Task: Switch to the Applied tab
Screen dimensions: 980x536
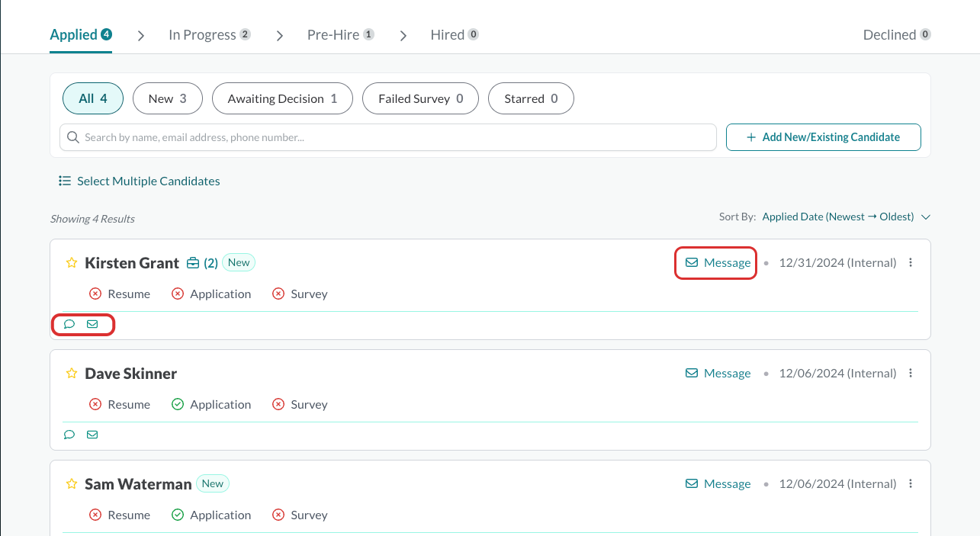Action: coord(81,35)
